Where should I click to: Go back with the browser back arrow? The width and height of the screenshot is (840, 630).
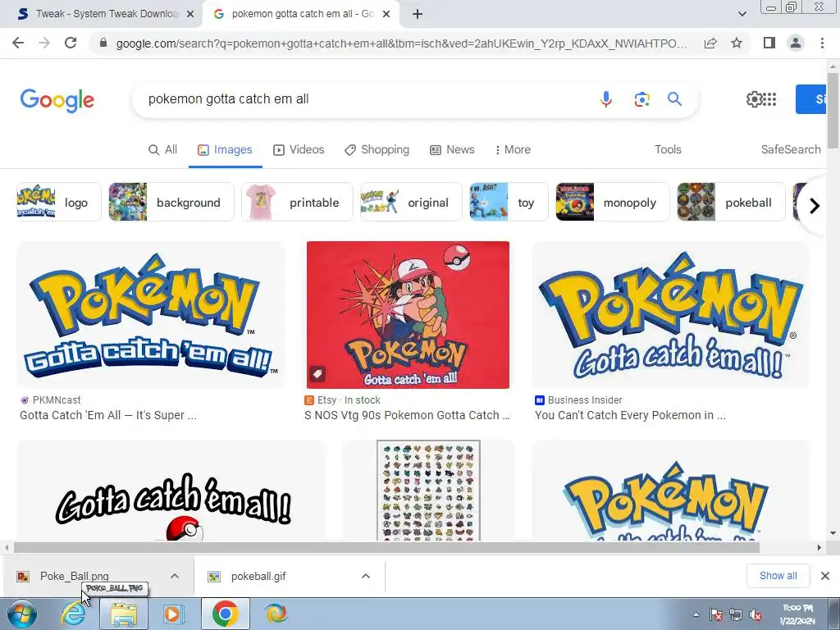tap(18, 43)
